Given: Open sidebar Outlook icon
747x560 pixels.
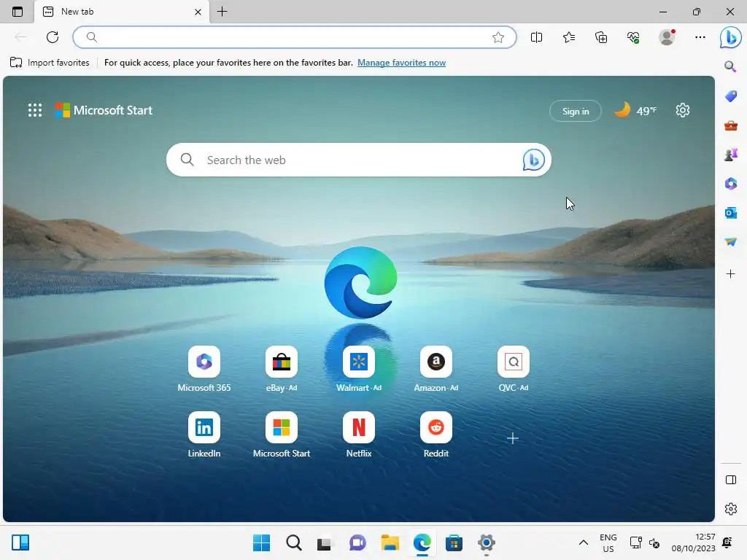Looking at the screenshot, I should 730,212.
